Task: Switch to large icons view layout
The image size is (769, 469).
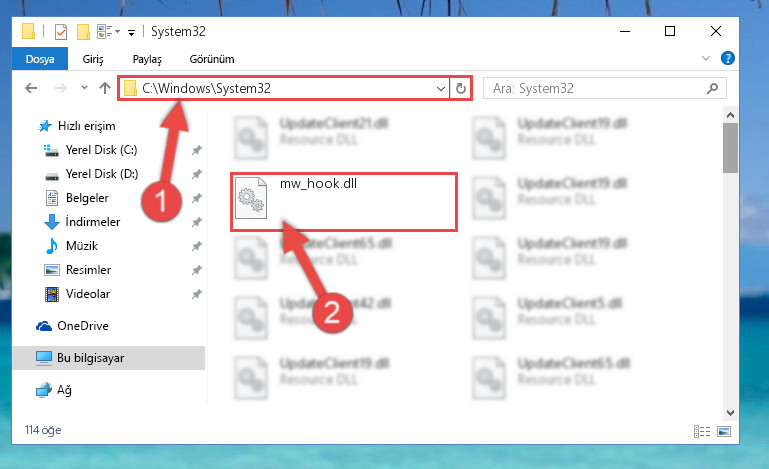Action: 724,431
